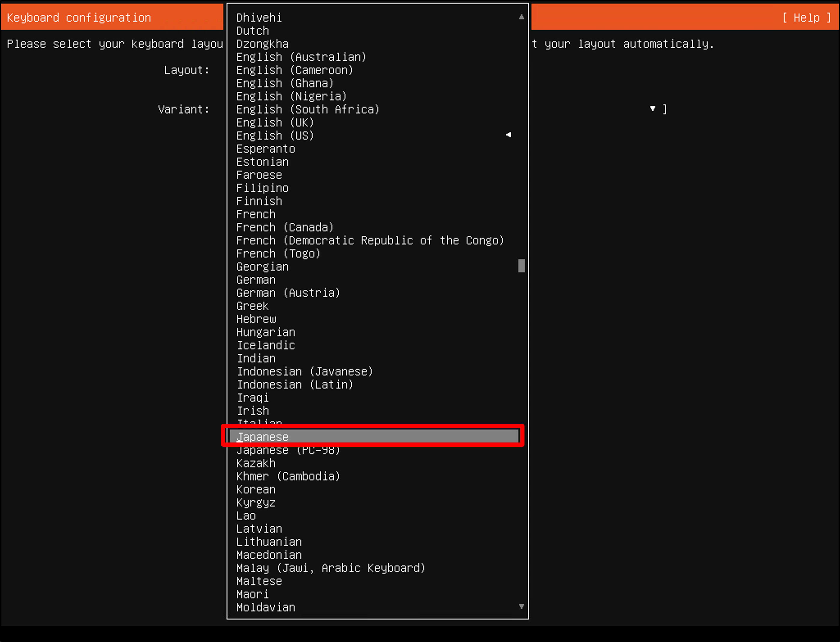Select Estonian layout
Viewport: 840px width, 642px height.
[262, 162]
